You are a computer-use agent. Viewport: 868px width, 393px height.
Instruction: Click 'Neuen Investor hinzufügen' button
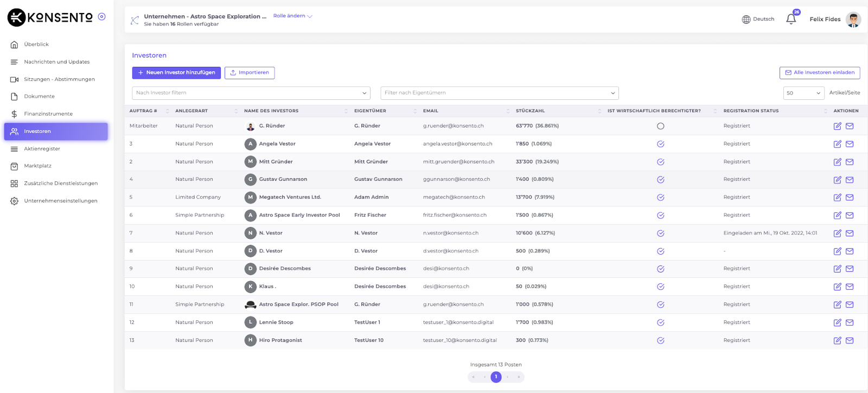coord(176,73)
